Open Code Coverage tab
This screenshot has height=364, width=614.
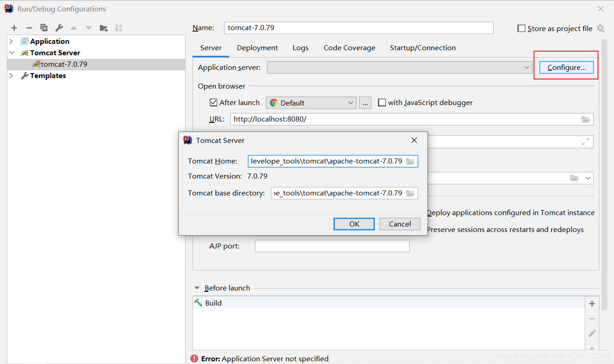(349, 48)
